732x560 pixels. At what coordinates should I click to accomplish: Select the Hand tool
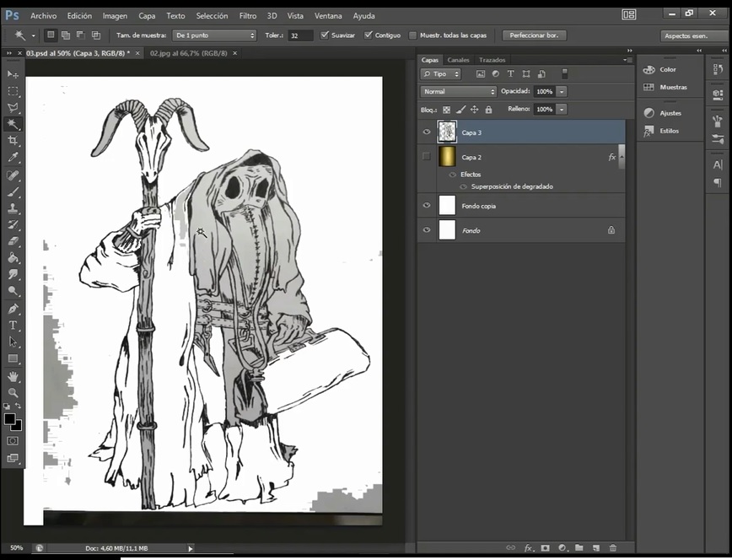(x=13, y=376)
